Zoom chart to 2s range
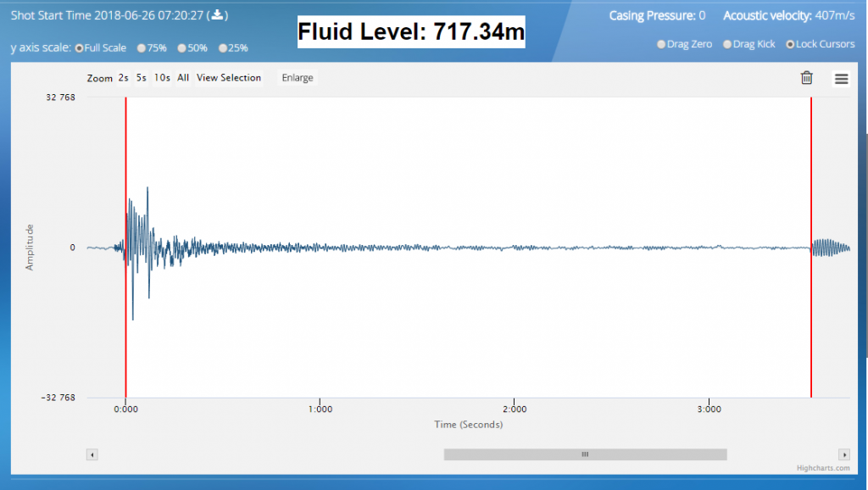This screenshot has width=868, height=490. tap(123, 78)
